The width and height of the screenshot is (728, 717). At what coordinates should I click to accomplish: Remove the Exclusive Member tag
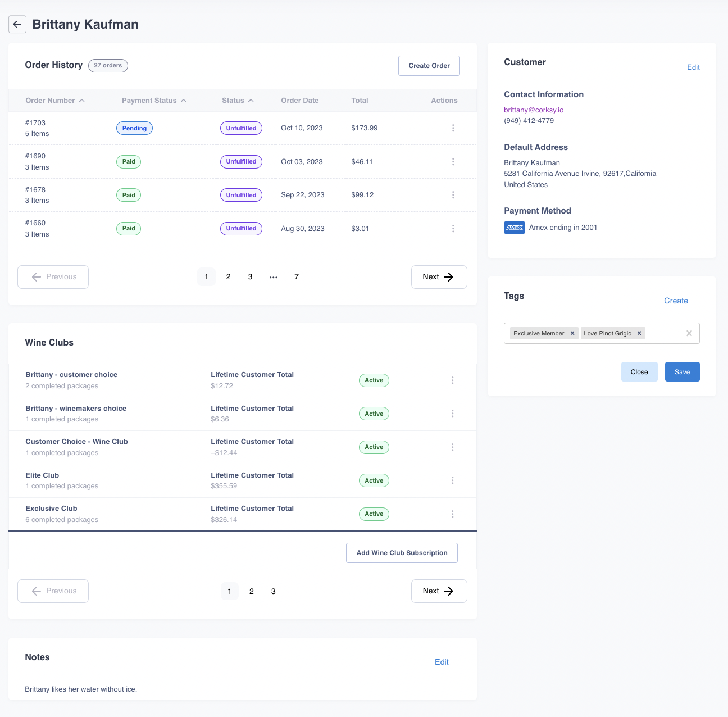click(x=572, y=333)
